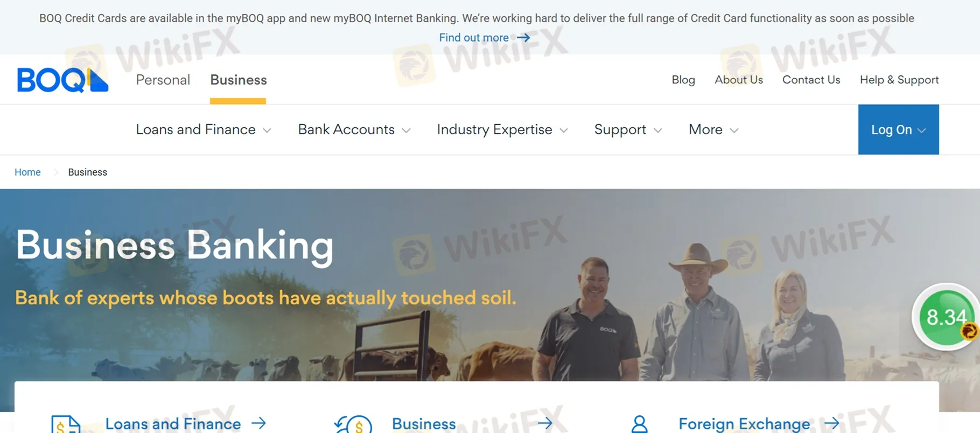
Task: Expand the Industry Expertise dropdown menu
Action: pos(502,130)
